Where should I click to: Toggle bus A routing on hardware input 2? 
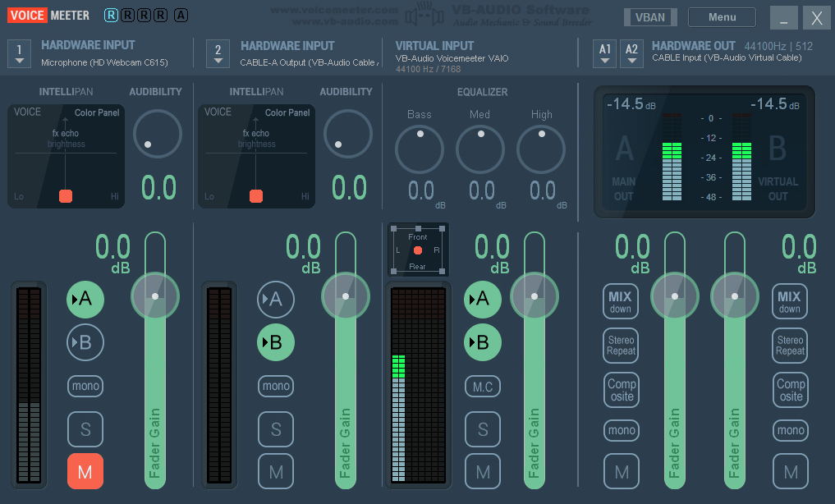coord(276,299)
